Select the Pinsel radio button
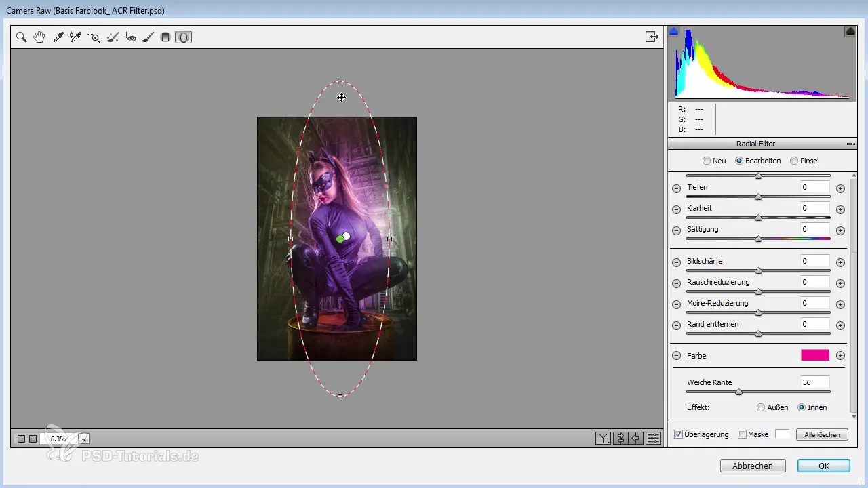This screenshot has height=488, width=868. (x=794, y=161)
